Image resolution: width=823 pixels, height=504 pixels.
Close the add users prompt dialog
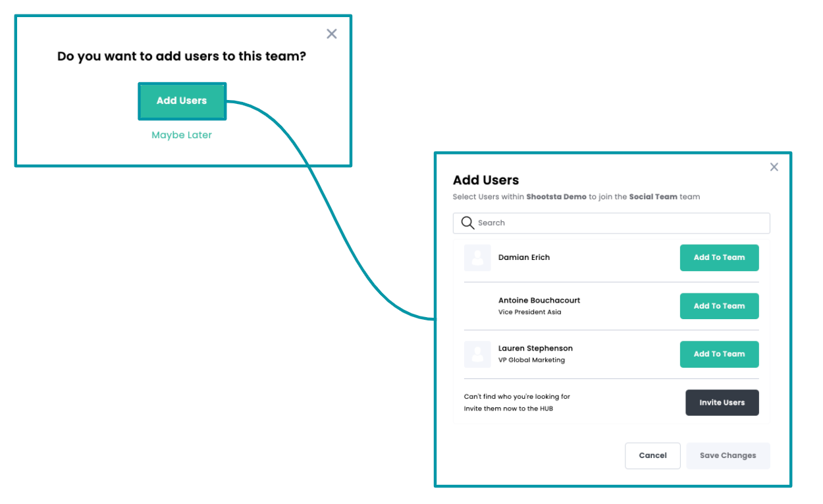pos(332,34)
